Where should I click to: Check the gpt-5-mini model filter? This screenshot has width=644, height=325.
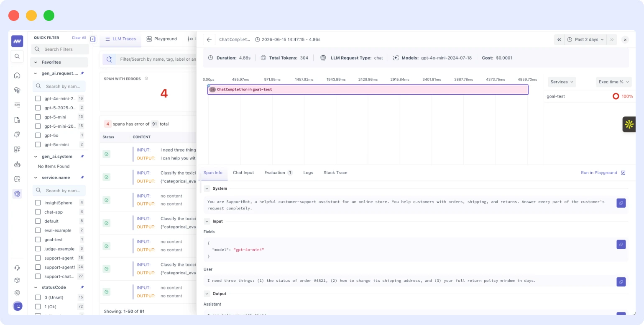(38, 117)
